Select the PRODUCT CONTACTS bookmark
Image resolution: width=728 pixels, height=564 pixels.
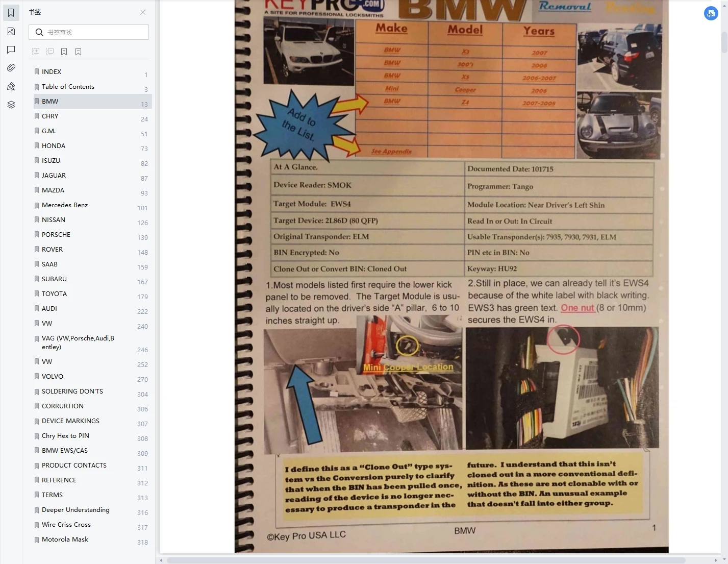click(x=92, y=465)
